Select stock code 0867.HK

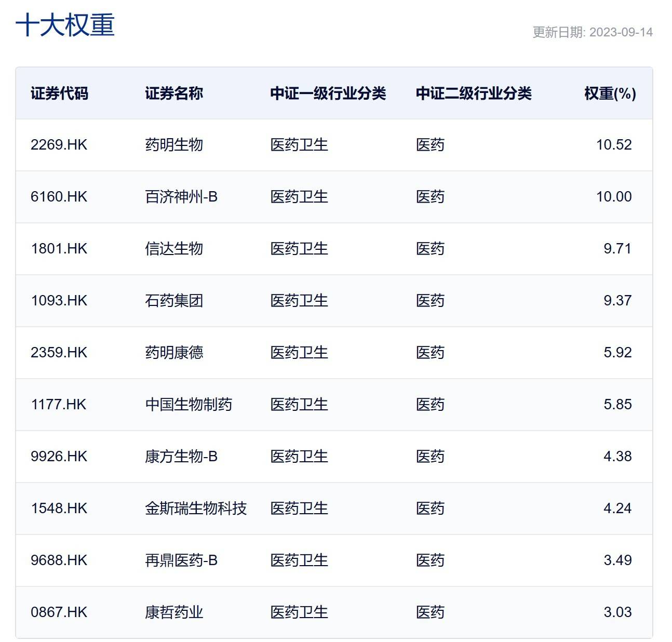tap(59, 612)
